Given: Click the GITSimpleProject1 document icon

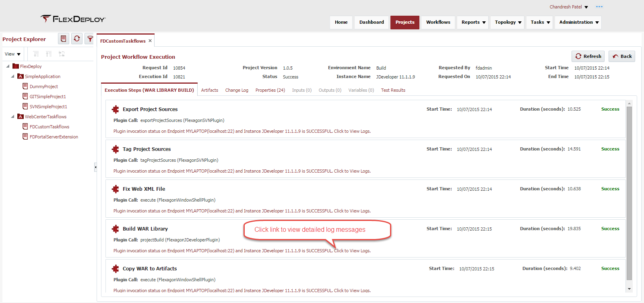Looking at the screenshot, I should [x=25, y=96].
